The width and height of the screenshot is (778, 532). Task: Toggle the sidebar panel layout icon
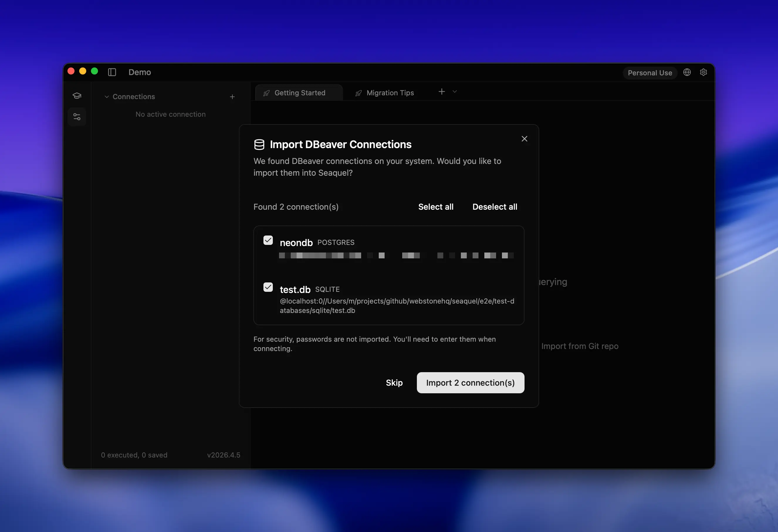pyautogui.click(x=112, y=72)
